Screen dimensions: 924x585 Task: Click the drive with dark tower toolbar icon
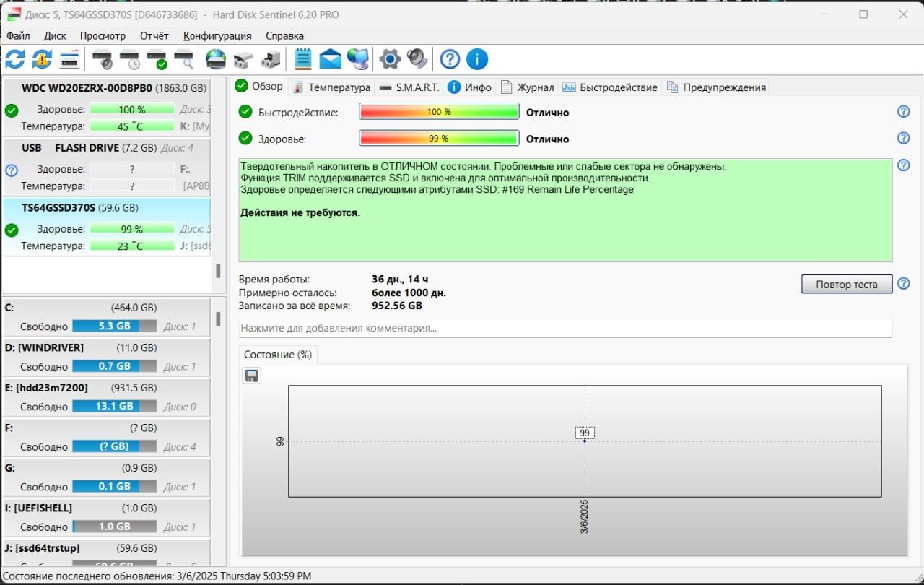pyautogui.click(x=271, y=59)
